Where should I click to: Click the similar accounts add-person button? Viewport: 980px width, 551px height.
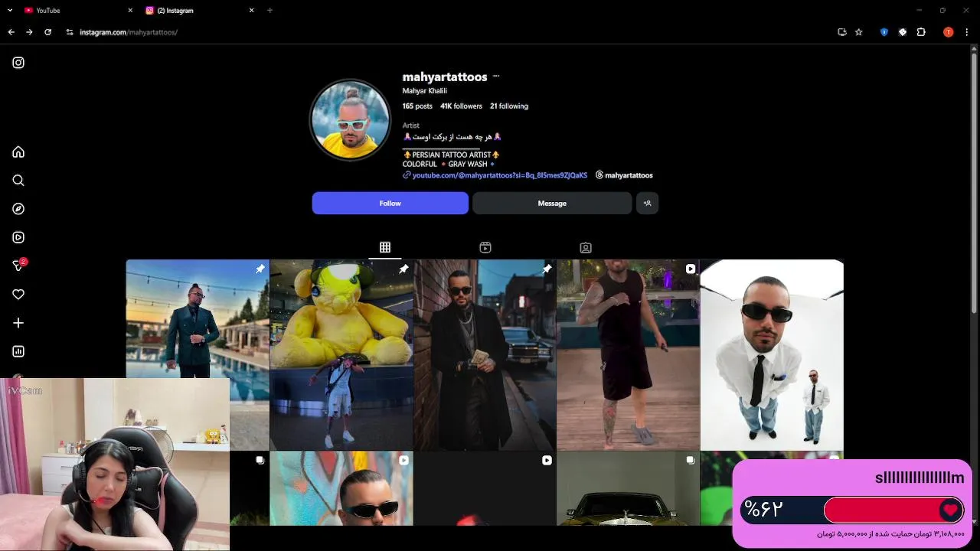click(x=647, y=203)
